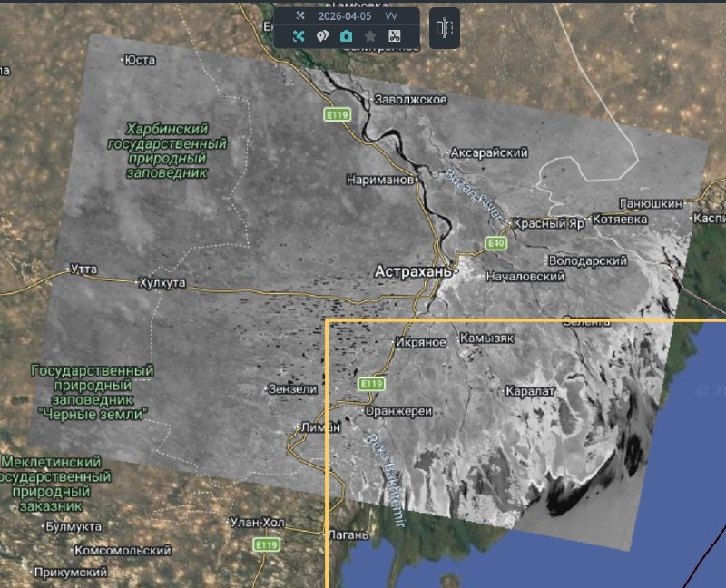This screenshot has height=588, width=726.
Task: Click the Хулхута village label
Action: [x=162, y=283]
